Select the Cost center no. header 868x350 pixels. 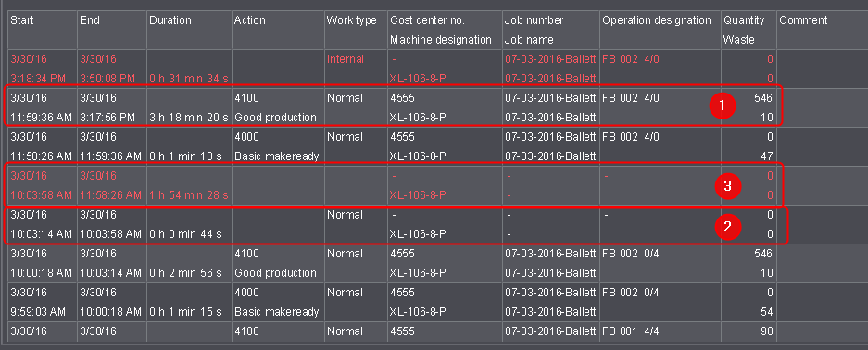coord(427,20)
